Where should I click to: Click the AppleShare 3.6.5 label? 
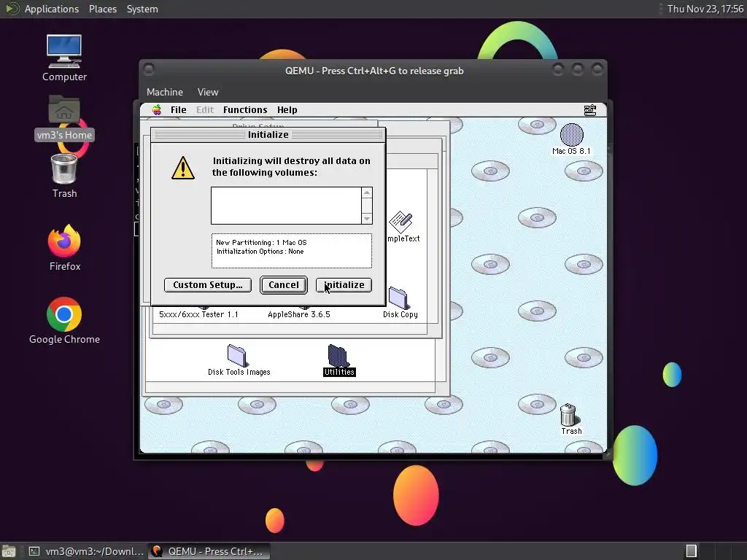click(298, 314)
